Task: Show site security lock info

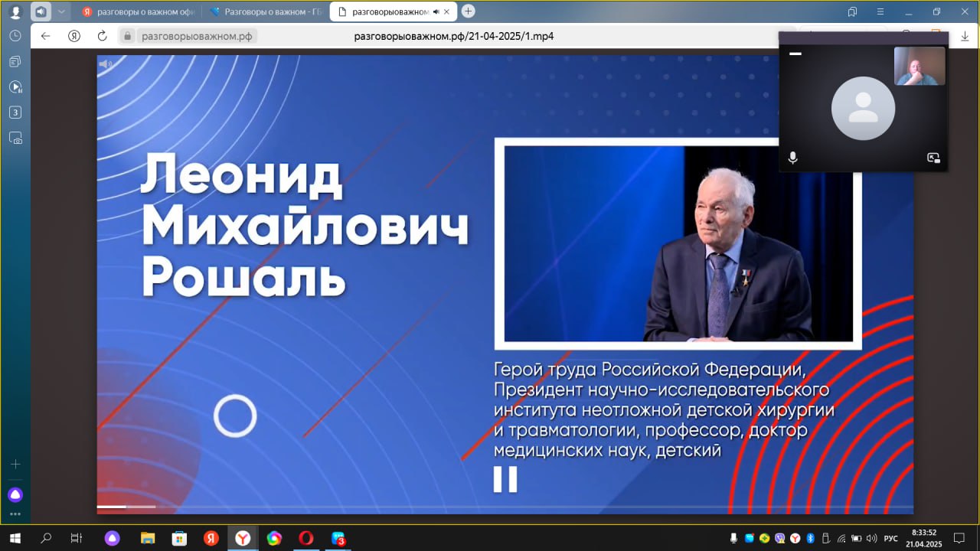Action: coord(128,36)
